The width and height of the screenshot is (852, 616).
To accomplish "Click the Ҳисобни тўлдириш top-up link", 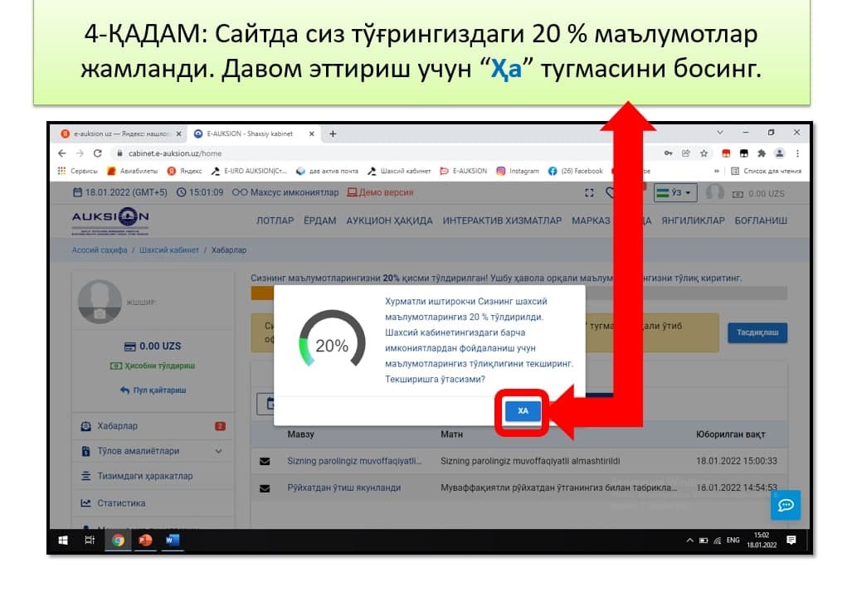I will [153, 366].
